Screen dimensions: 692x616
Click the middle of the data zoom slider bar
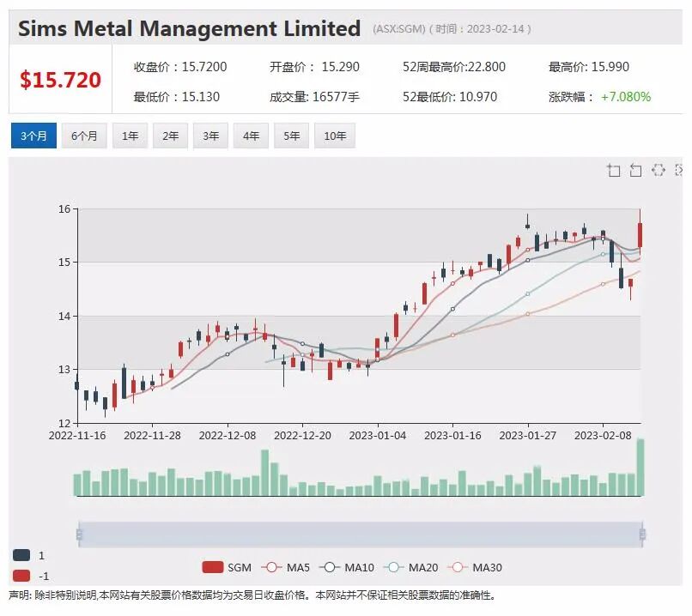[361, 534]
